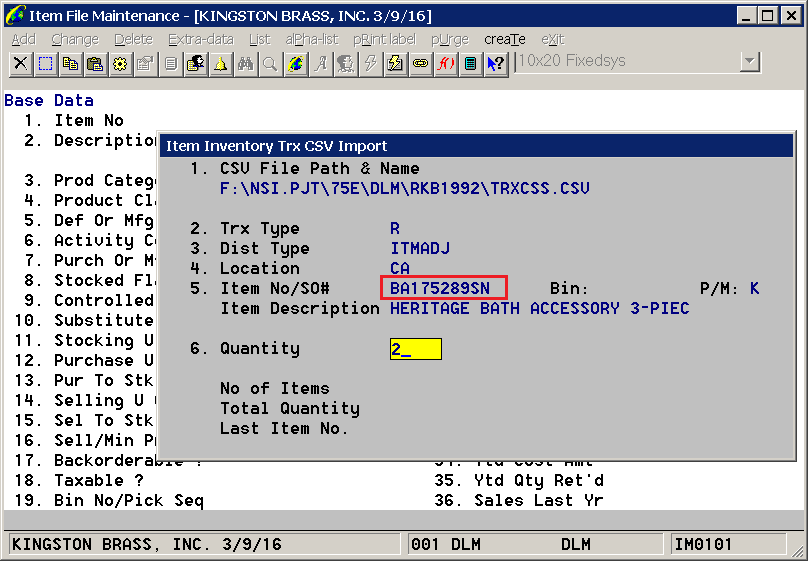The image size is (808, 561).
Task: Click the arrow question-mark help icon
Action: click(496, 64)
